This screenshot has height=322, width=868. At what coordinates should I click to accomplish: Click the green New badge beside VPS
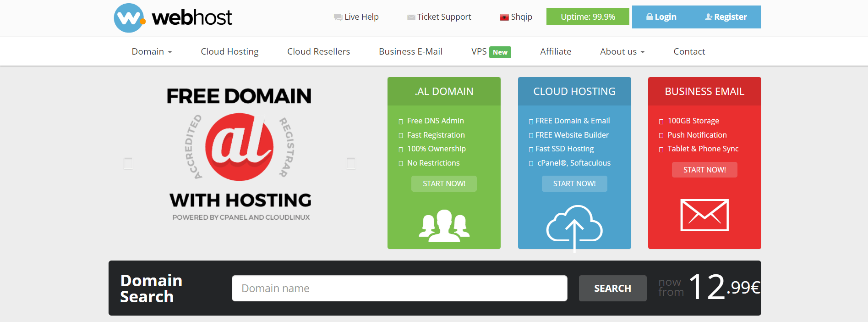tap(500, 52)
